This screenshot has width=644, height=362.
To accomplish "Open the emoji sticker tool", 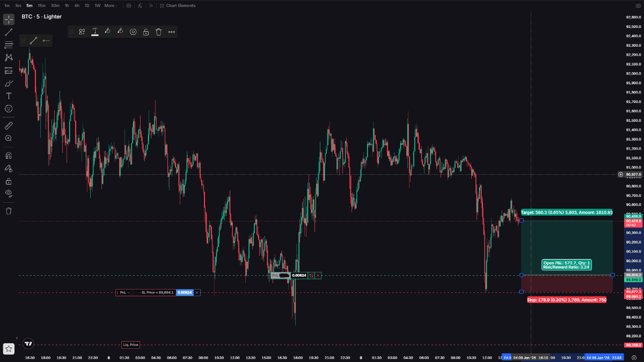I will 9,108.
